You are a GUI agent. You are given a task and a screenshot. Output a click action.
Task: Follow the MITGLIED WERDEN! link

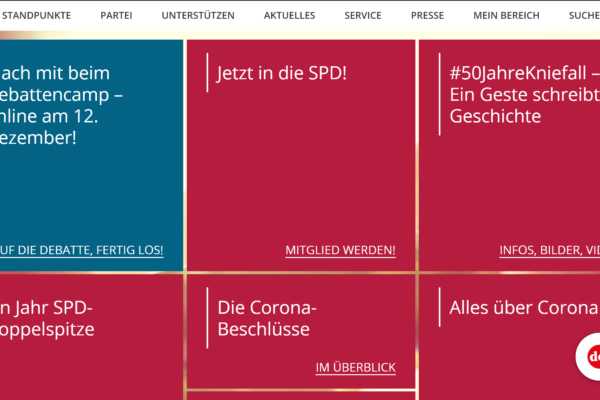coord(340,250)
